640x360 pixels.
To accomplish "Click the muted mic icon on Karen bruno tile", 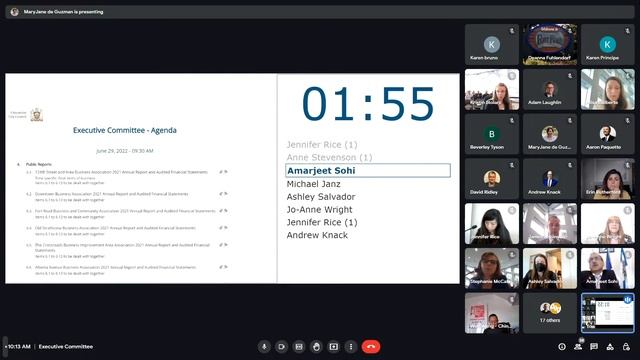I will click(x=512, y=31).
